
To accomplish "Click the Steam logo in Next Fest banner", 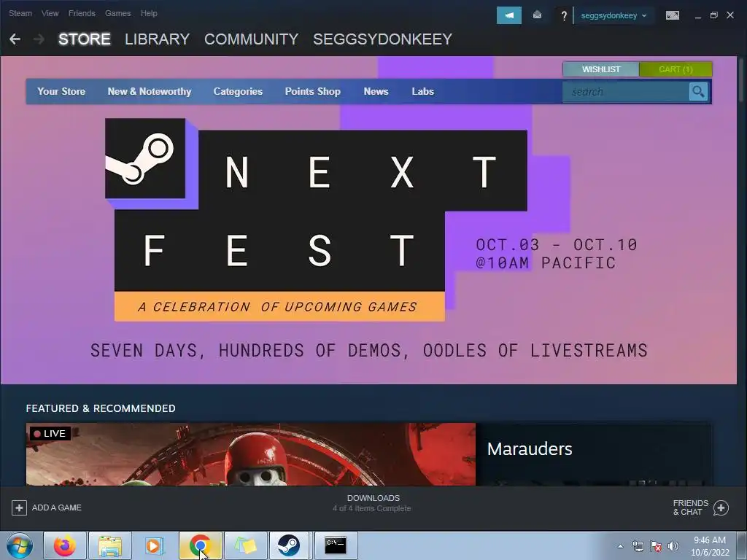I will (x=145, y=158).
